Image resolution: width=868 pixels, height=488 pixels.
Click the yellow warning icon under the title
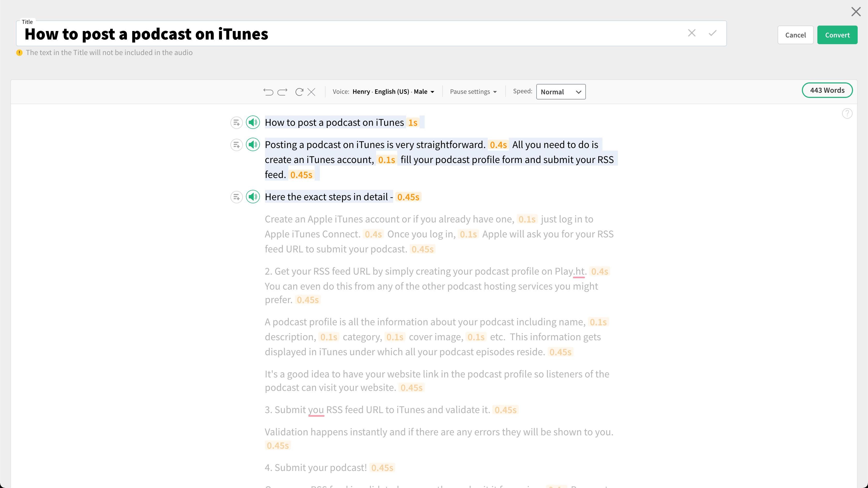19,53
